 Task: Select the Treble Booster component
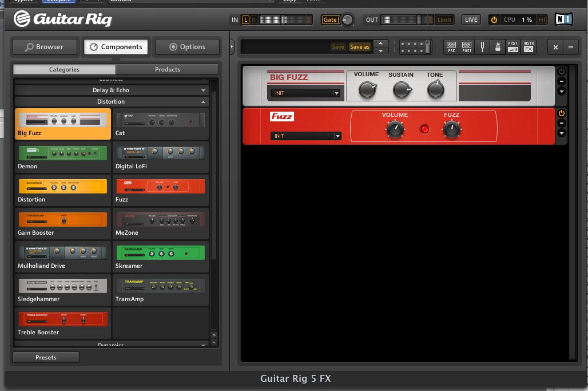click(62, 323)
